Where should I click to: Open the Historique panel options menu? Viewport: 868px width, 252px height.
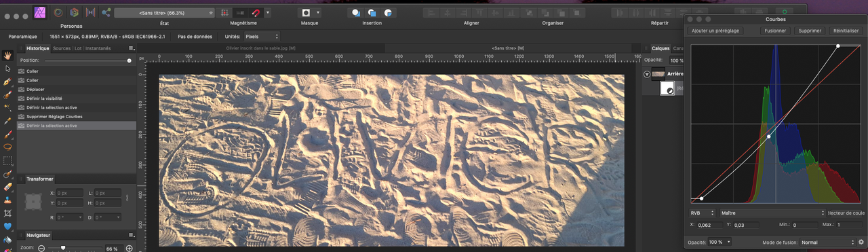[x=131, y=48]
